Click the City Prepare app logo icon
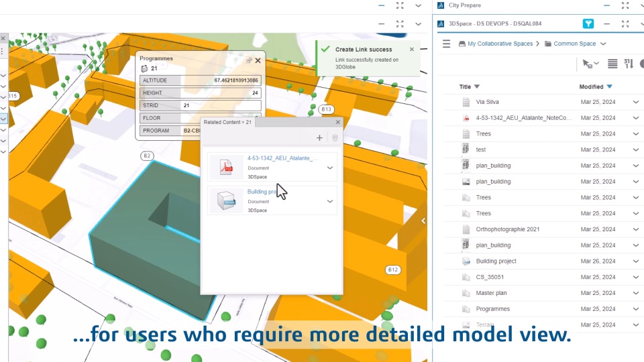 pos(441,5)
